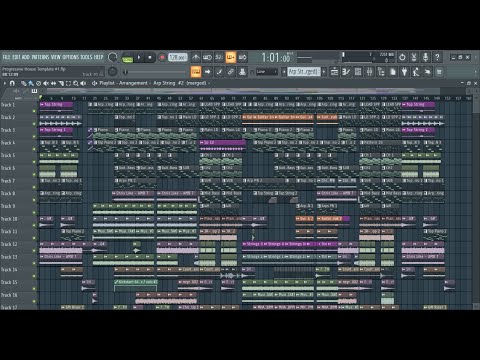Open the TOOLS menu

(85, 57)
